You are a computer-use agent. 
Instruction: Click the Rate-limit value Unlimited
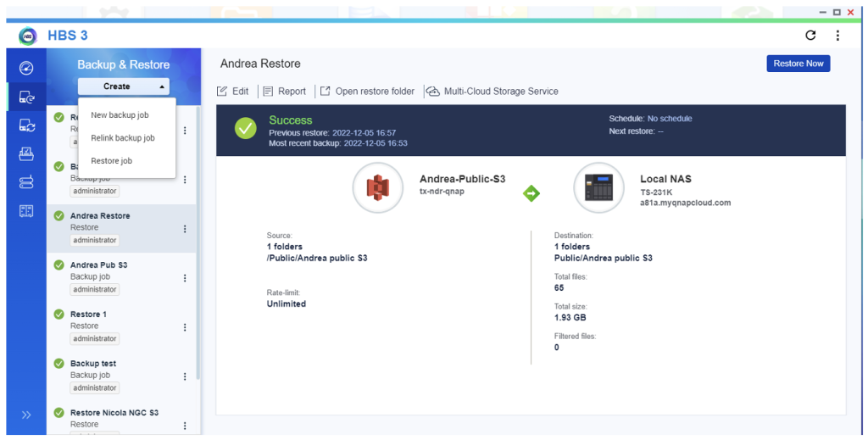tap(287, 304)
